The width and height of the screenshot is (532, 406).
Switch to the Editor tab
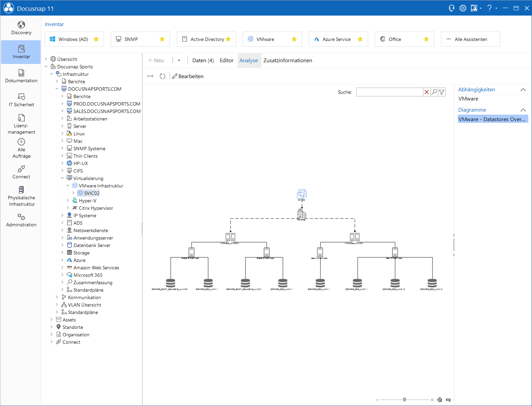tap(227, 61)
